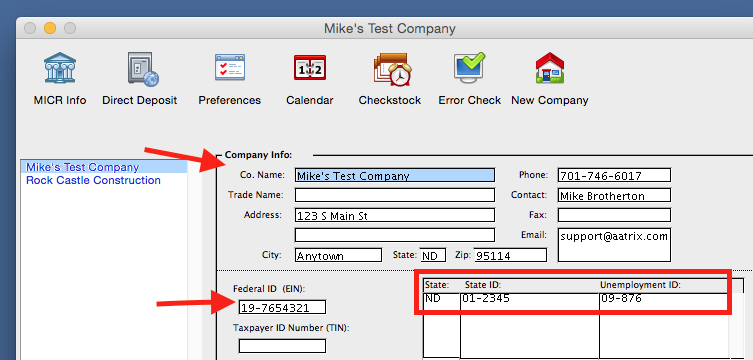
Task: Open the Calendar tool
Action: (310, 79)
